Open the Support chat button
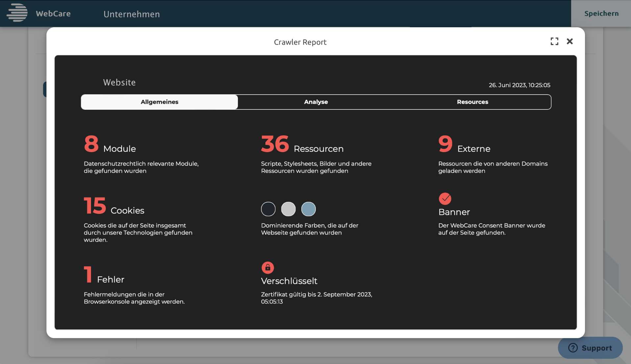This screenshot has height=364, width=631. pyautogui.click(x=590, y=348)
